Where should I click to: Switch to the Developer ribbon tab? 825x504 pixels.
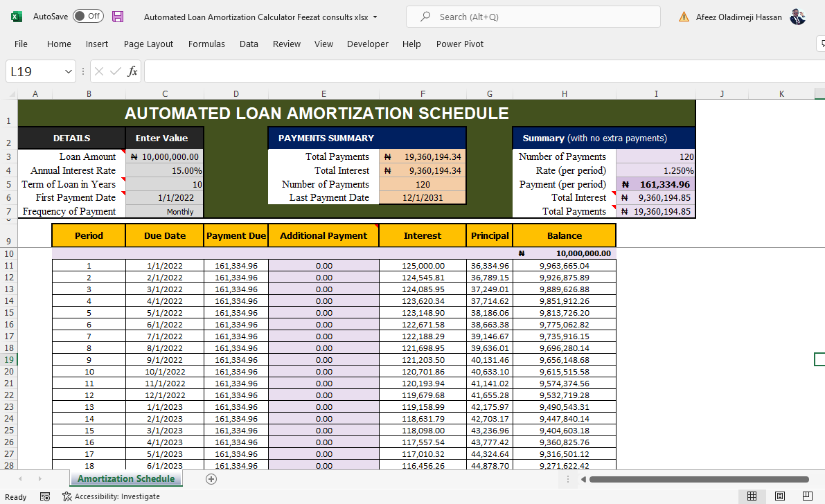tap(368, 44)
